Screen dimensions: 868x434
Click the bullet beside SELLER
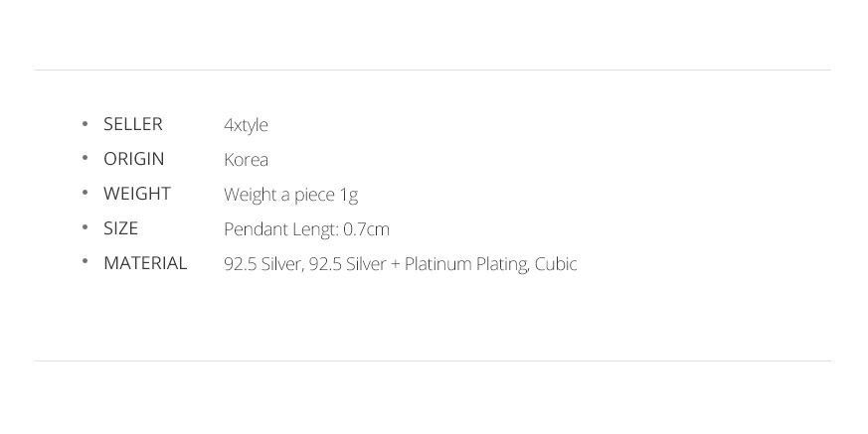(86, 124)
